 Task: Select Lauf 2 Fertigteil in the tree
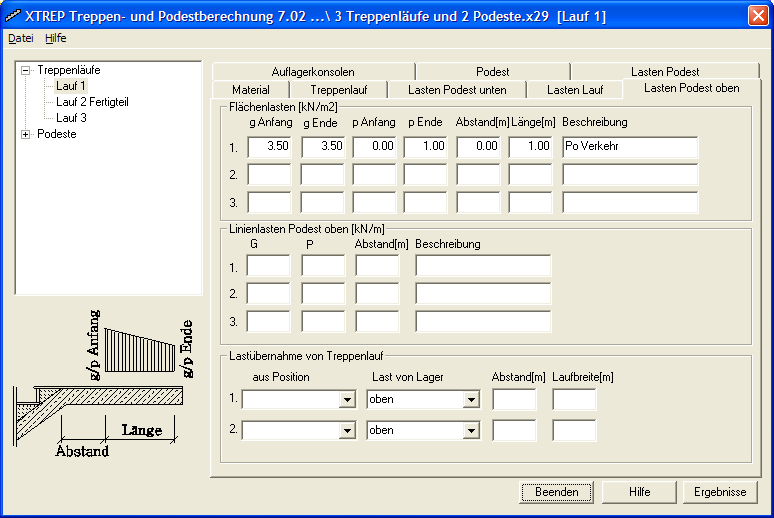pos(91,102)
